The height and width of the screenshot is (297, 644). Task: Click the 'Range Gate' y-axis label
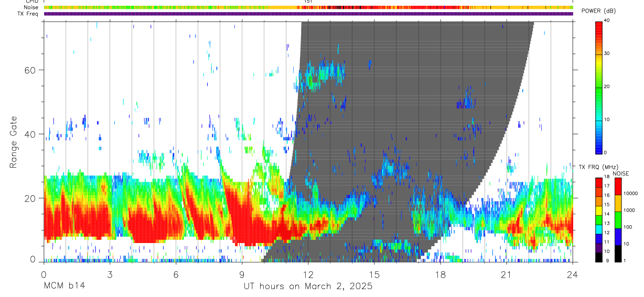pyautogui.click(x=14, y=141)
